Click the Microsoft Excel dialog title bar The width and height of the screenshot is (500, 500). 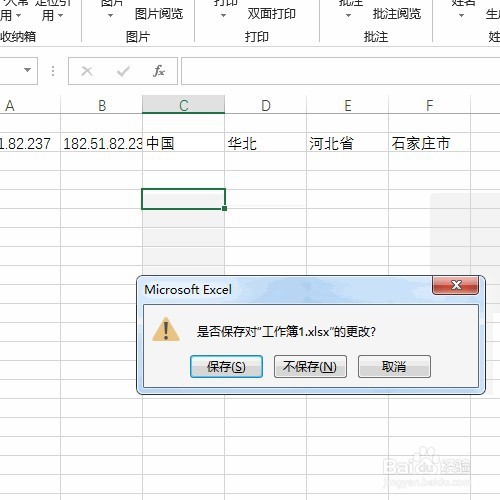click(x=285, y=289)
